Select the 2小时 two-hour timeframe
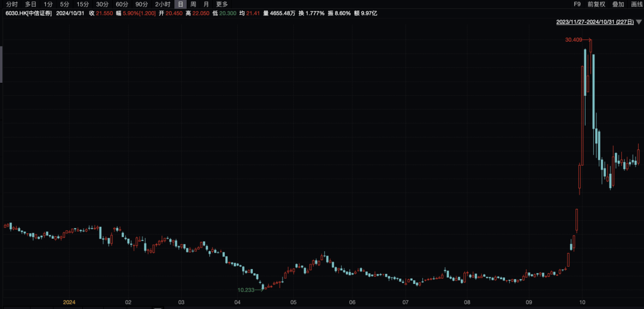The width and height of the screenshot is (644, 309). [x=163, y=4]
